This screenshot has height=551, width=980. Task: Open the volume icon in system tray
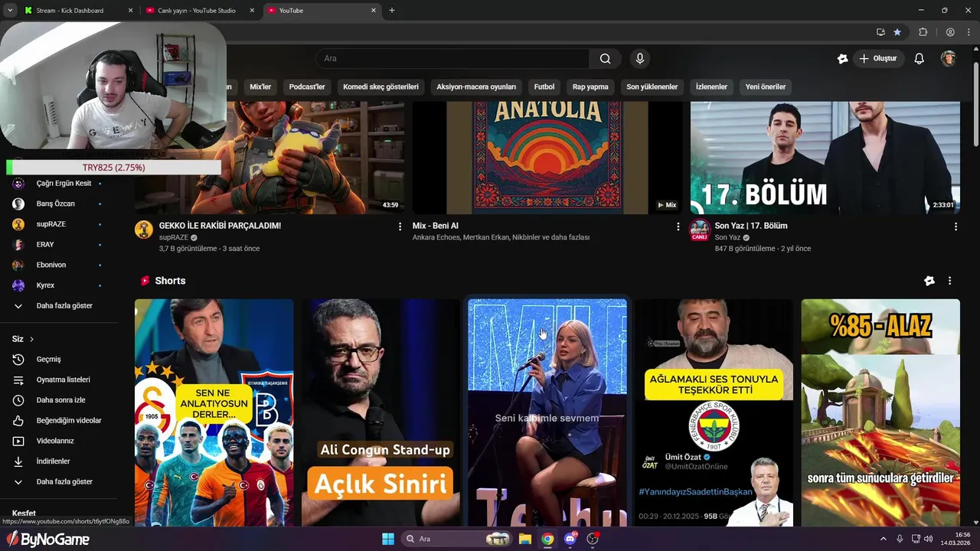click(x=927, y=539)
